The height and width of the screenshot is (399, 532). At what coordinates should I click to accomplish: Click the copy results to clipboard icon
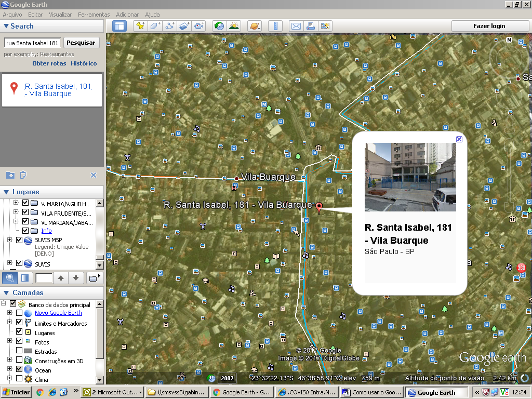[x=23, y=175]
